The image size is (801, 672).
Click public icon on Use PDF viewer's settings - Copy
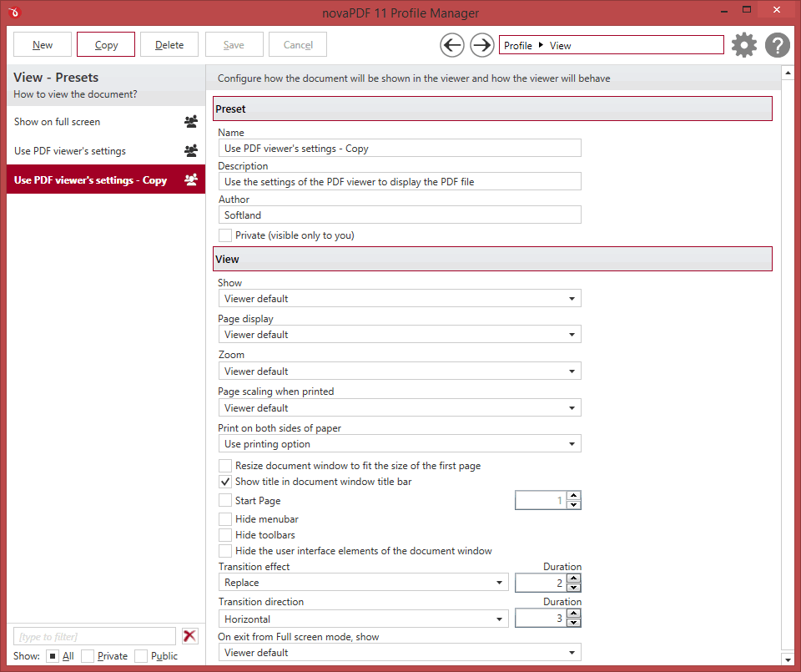point(191,179)
